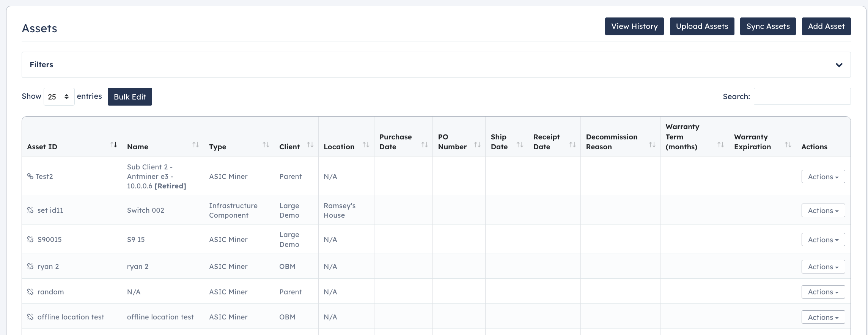Open Actions dropdown for Test2 row

(x=823, y=177)
